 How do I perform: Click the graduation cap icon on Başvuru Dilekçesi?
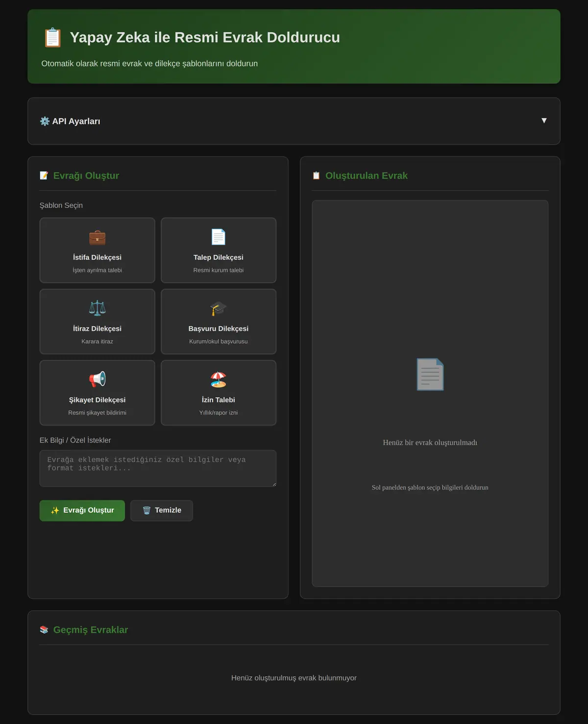click(x=219, y=308)
